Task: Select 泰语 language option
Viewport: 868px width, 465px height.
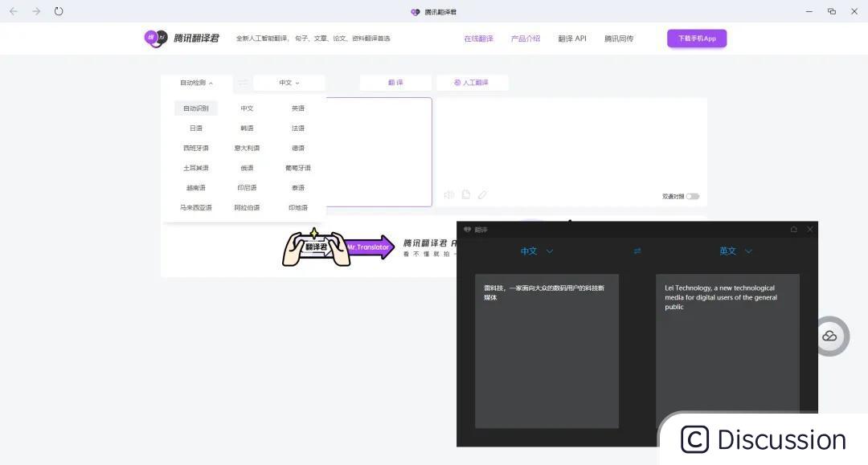Action: point(298,188)
